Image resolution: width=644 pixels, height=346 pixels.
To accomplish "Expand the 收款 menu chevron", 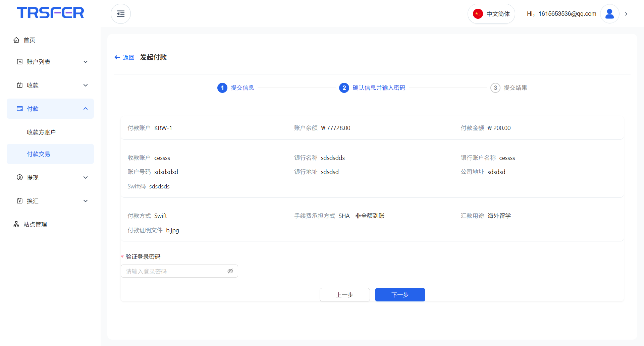I will [x=86, y=85].
